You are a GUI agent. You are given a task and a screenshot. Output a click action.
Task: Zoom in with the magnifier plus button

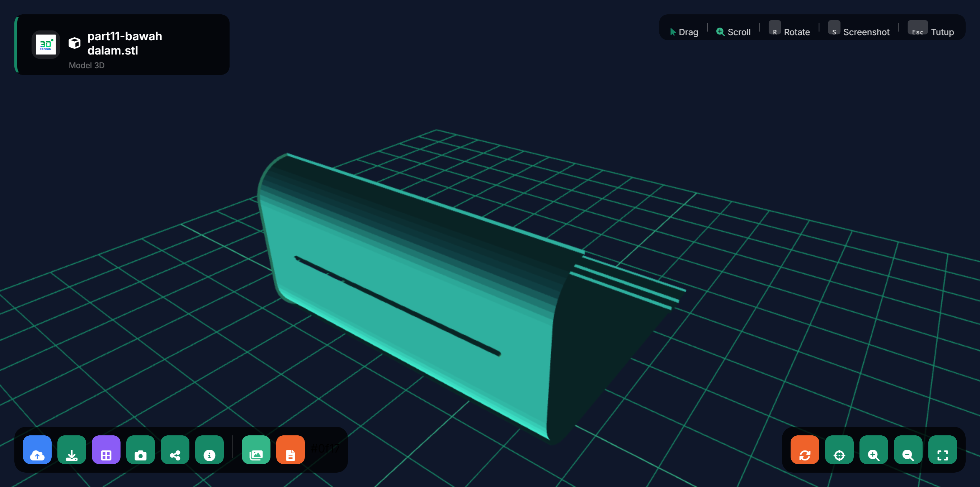tap(874, 450)
